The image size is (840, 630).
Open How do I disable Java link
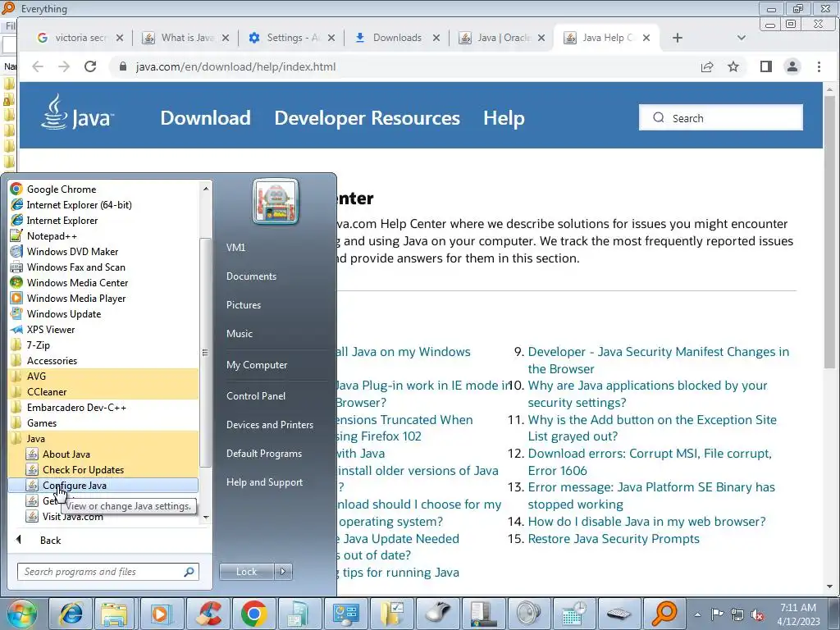click(x=646, y=522)
